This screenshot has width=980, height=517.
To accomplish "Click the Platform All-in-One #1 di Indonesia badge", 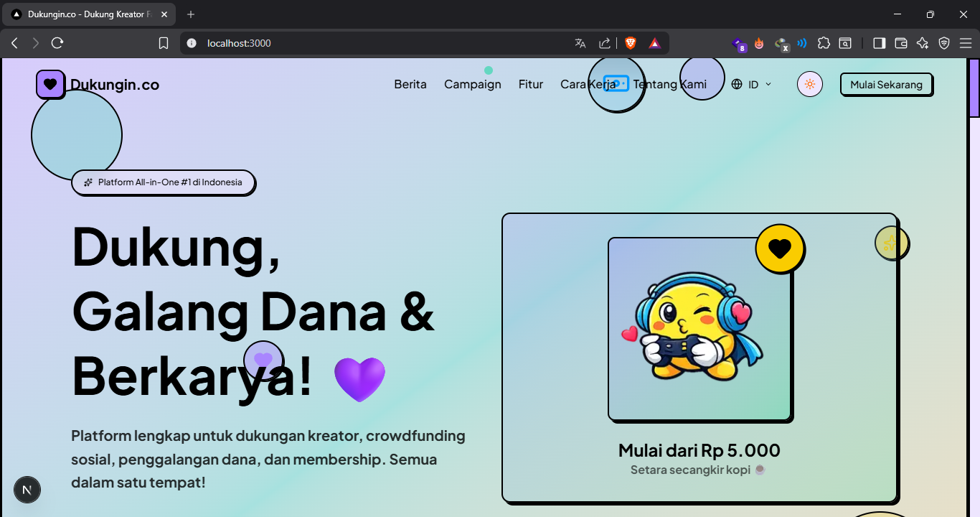I will pyautogui.click(x=163, y=182).
